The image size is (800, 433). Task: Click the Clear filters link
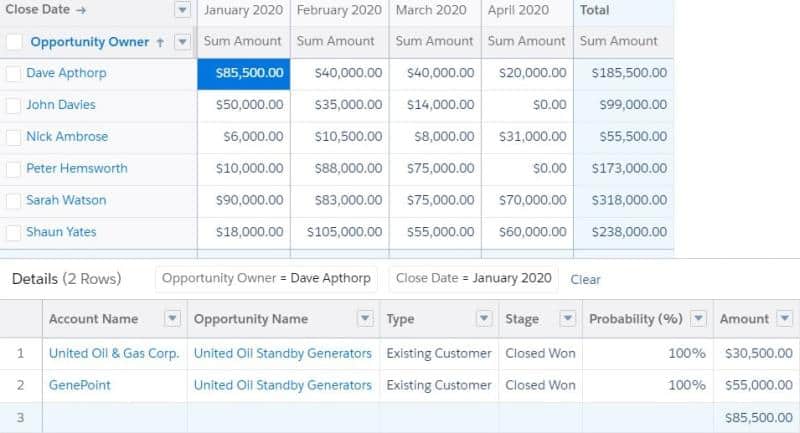(x=585, y=279)
